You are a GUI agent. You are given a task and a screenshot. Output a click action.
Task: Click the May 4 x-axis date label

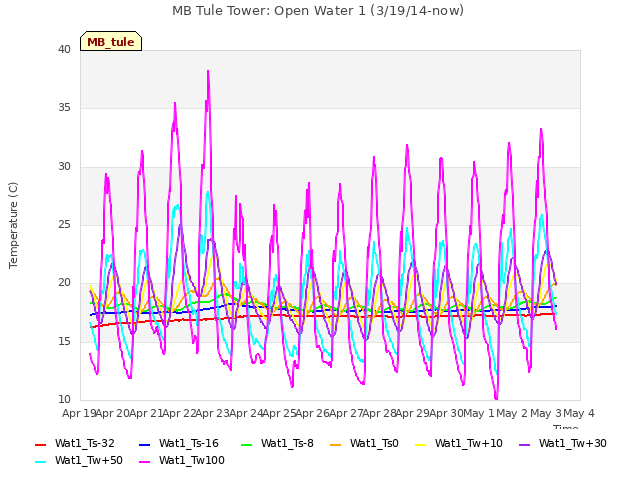pyautogui.click(x=579, y=413)
